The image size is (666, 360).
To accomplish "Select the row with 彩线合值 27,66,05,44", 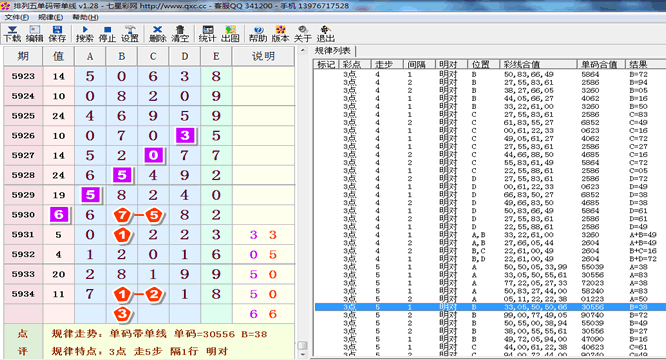I will coord(490,243).
